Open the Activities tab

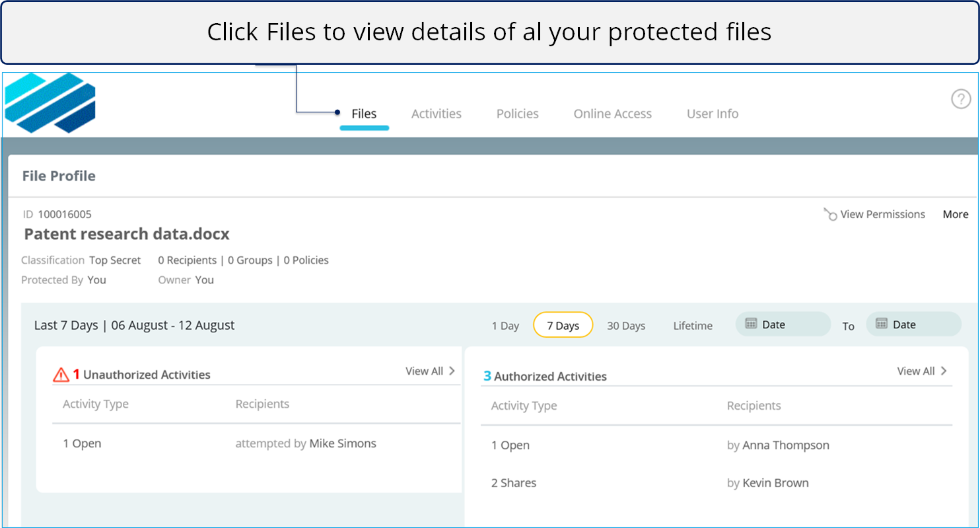click(436, 114)
